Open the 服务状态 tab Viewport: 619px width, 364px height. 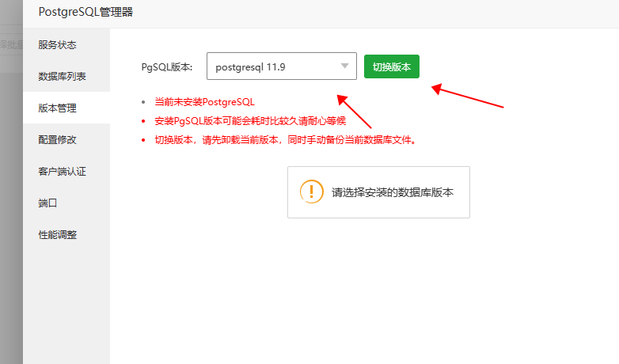tap(66, 44)
